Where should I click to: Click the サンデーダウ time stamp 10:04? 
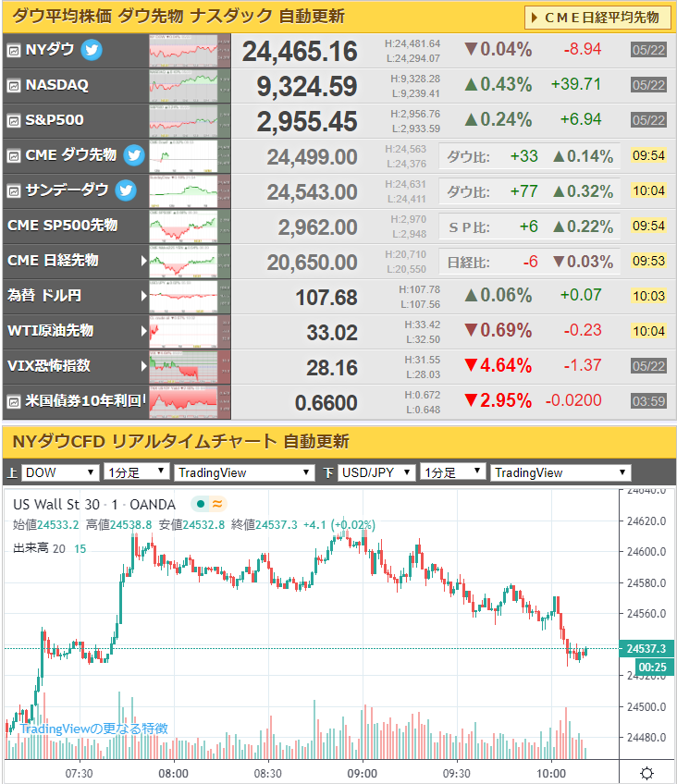pyautogui.click(x=648, y=190)
